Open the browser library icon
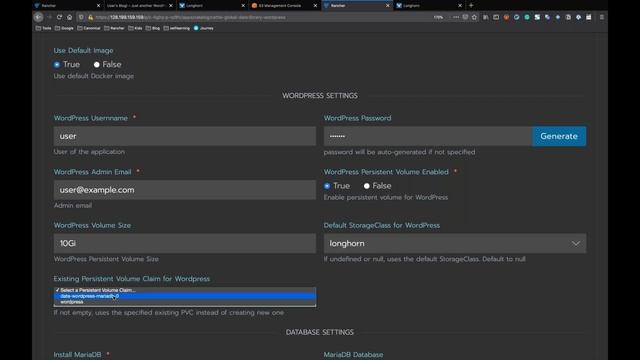This screenshot has height=360, width=640. [486, 17]
